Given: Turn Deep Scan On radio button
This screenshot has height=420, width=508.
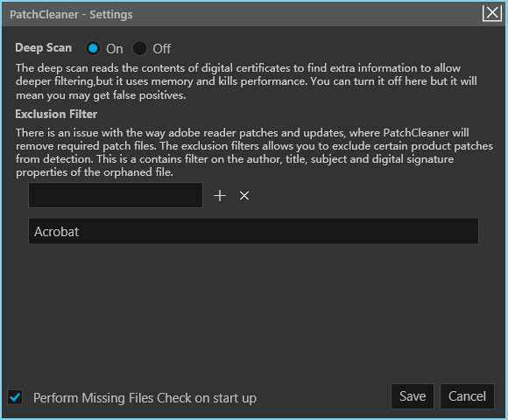Looking at the screenshot, I should click(93, 48).
